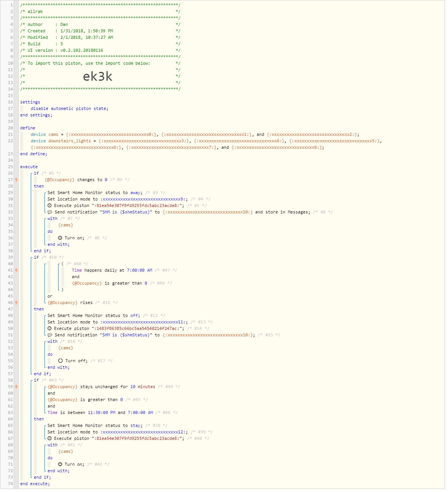Click the clock icon on line 50 Execute piston
Screen dimensions: 448x492
tap(49, 328)
